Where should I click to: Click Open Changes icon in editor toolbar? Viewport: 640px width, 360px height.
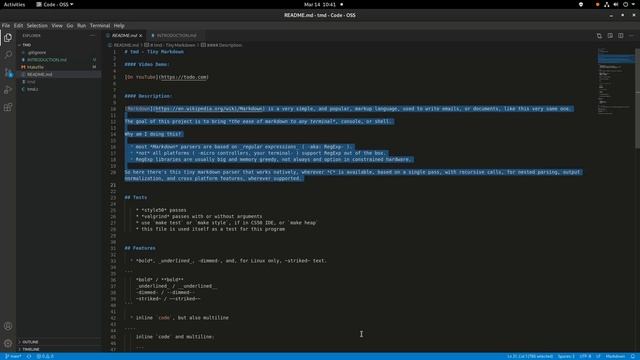599,36
